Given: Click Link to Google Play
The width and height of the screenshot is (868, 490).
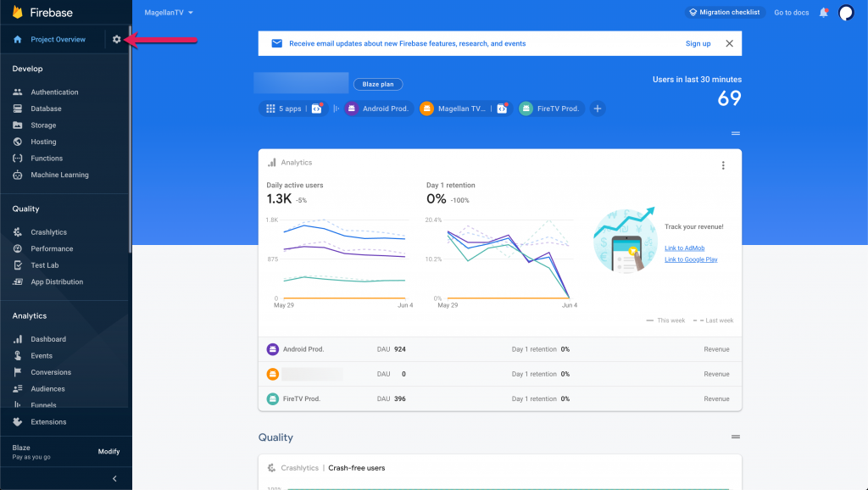Looking at the screenshot, I should 691,259.
